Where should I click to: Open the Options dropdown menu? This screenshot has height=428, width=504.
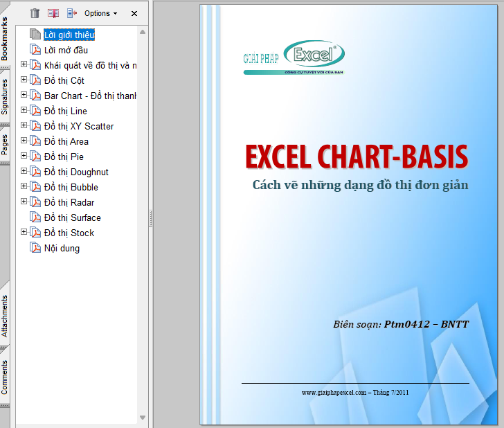click(x=100, y=13)
